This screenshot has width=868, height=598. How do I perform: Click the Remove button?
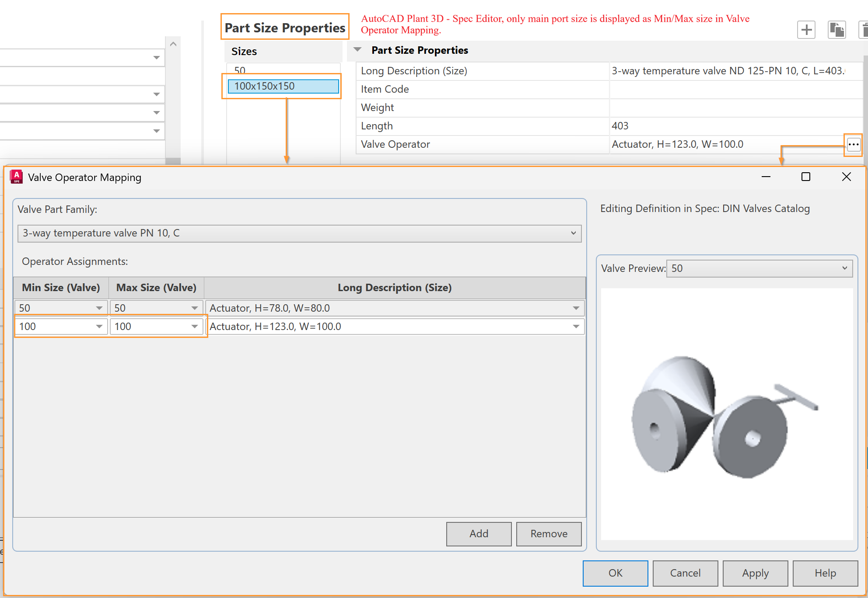549,534
